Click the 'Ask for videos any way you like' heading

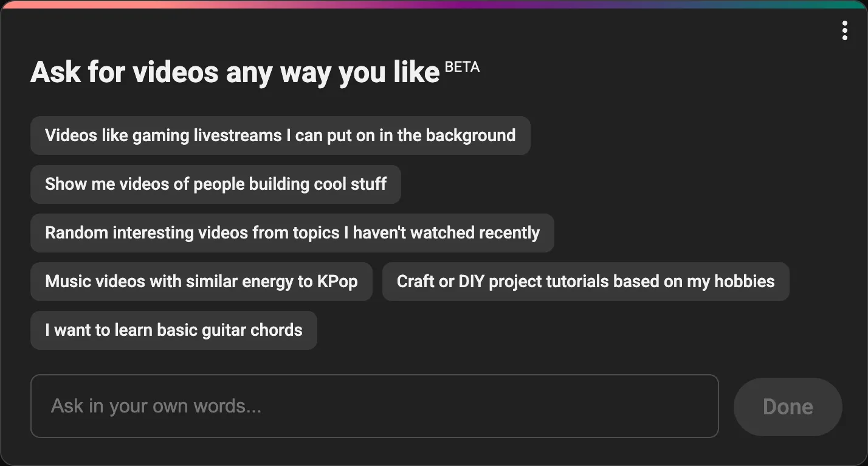coord(234,72)
